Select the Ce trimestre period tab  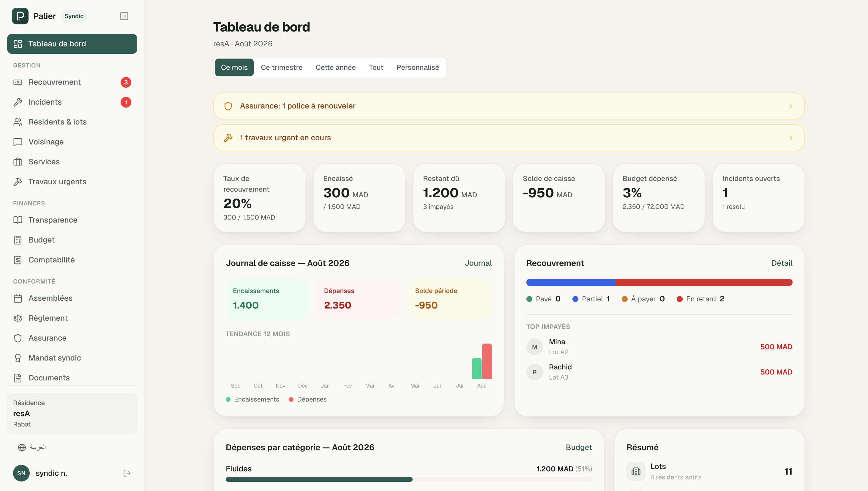(x=281, y=67)
